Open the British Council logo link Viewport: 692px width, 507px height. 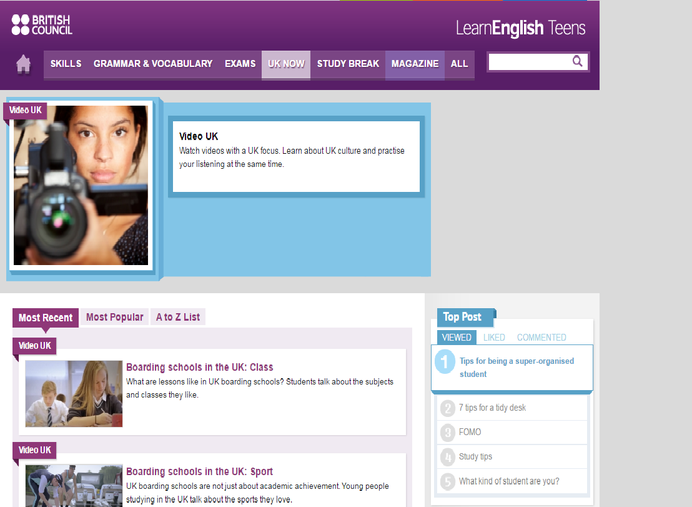coord(42,25)
